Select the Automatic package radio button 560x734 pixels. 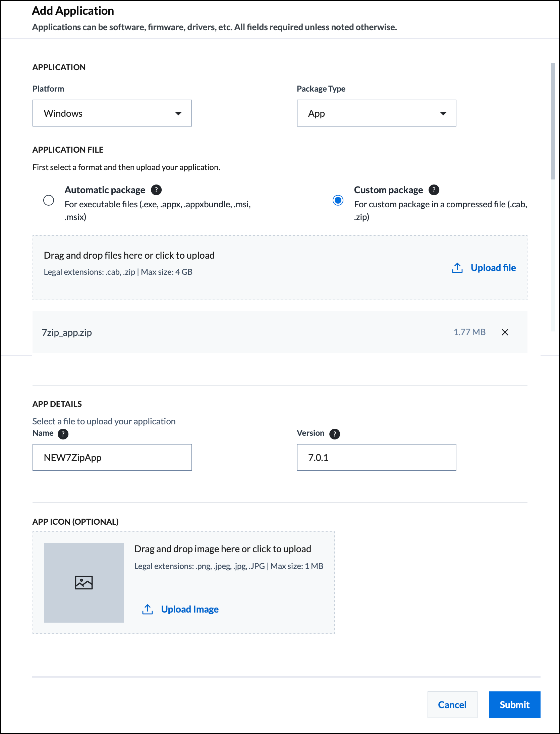pos(49,200)
